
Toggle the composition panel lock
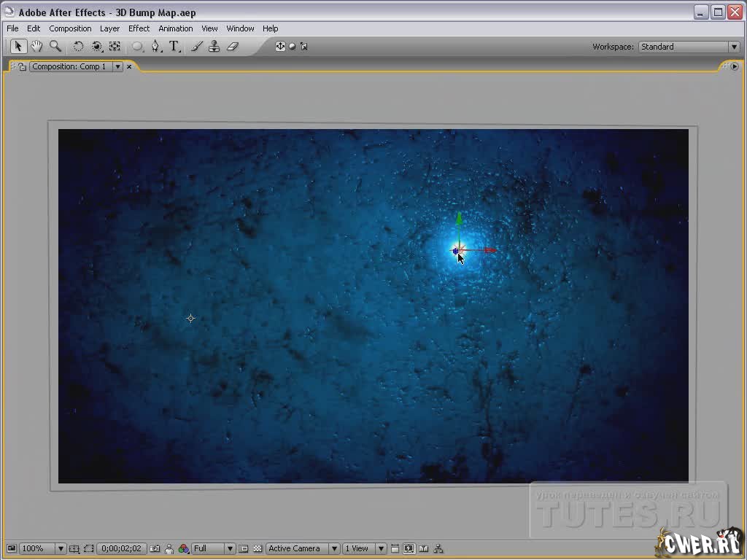[22, 66]
